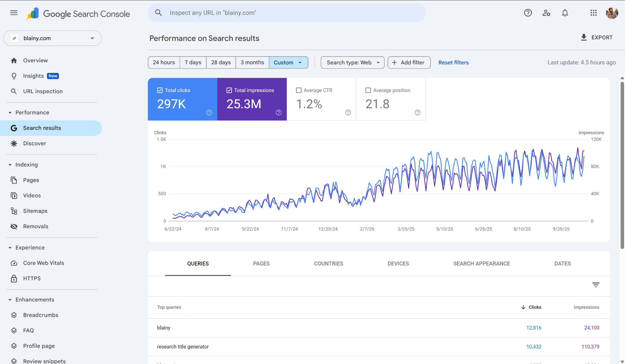625x364 pixels.
Task: Open Core Web Vitals report
Action: [43, 263]
